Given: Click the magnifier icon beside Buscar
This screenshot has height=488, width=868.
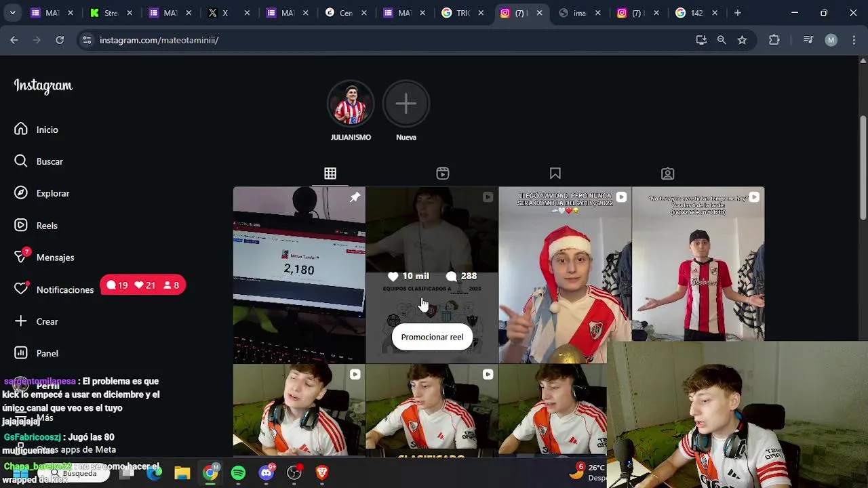Looking at the screenshot, I should [21, 161].
